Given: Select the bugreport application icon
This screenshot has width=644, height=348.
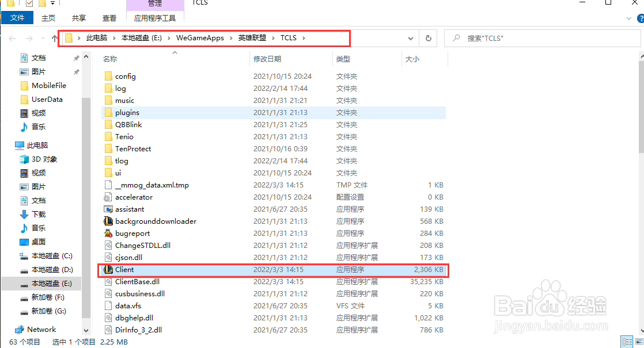Looking at the screenshot, I should 108,233.
